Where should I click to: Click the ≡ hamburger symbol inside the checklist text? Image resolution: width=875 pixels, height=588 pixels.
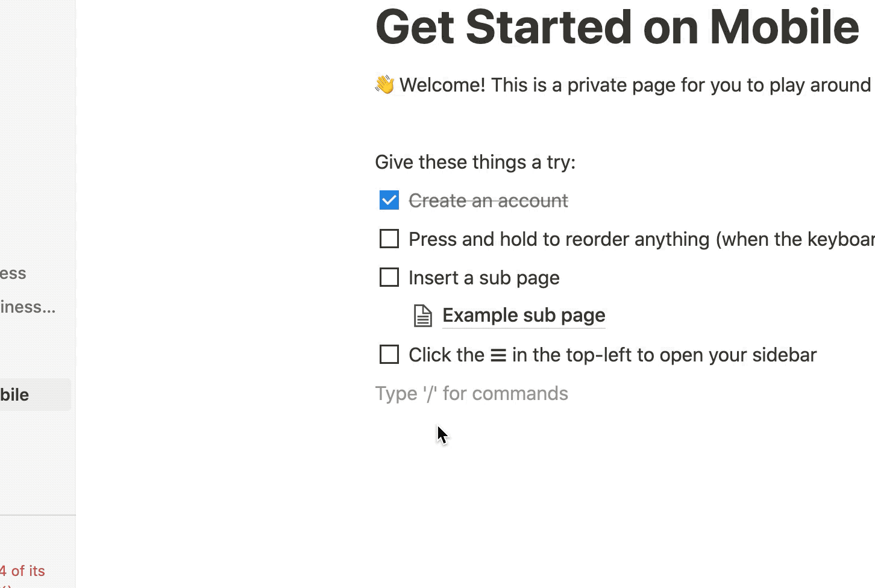[x=497, y=355]
